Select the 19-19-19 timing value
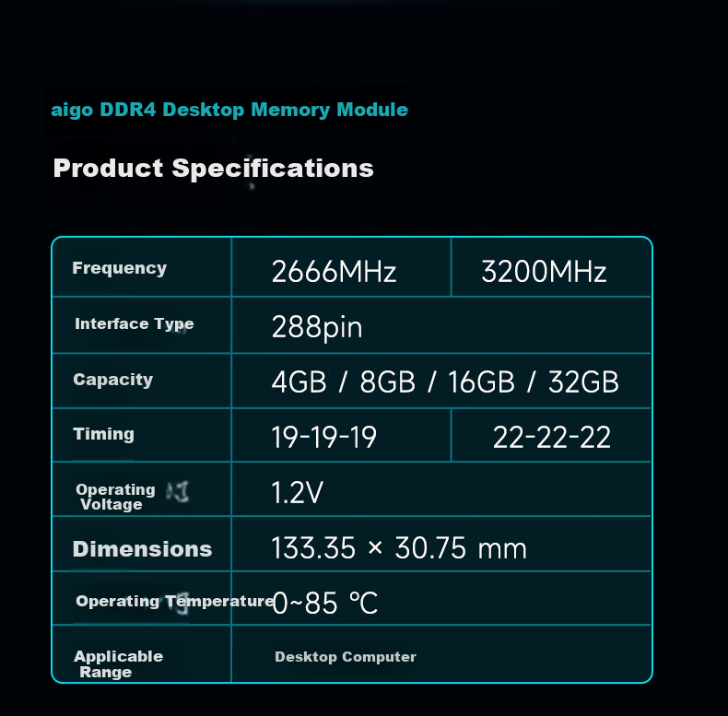Image resolution: width=728 pixels, height=716 pixels. click(323, 438)
